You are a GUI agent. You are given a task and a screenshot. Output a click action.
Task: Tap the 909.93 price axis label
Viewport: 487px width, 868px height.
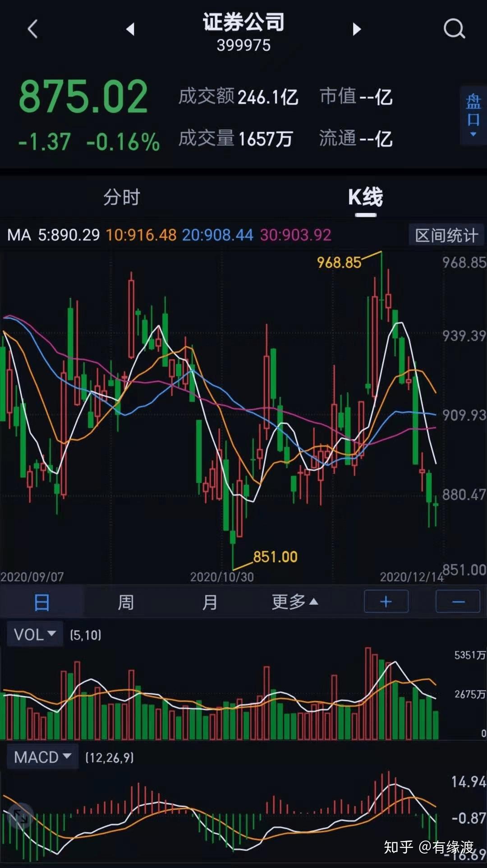464,415
